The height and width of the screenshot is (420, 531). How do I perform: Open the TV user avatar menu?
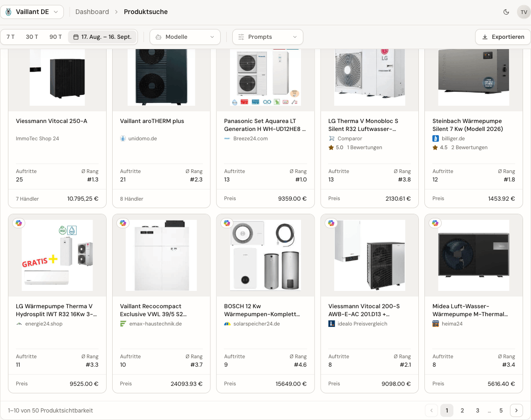click(x=524, y=12)
